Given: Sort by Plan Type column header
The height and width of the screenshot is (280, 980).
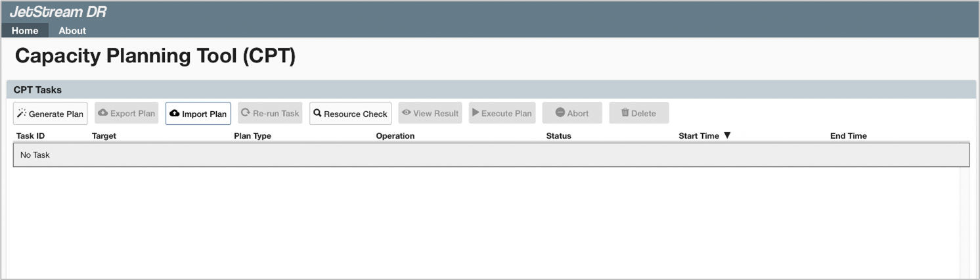Looking at the screenshot, I should point(252,136).
